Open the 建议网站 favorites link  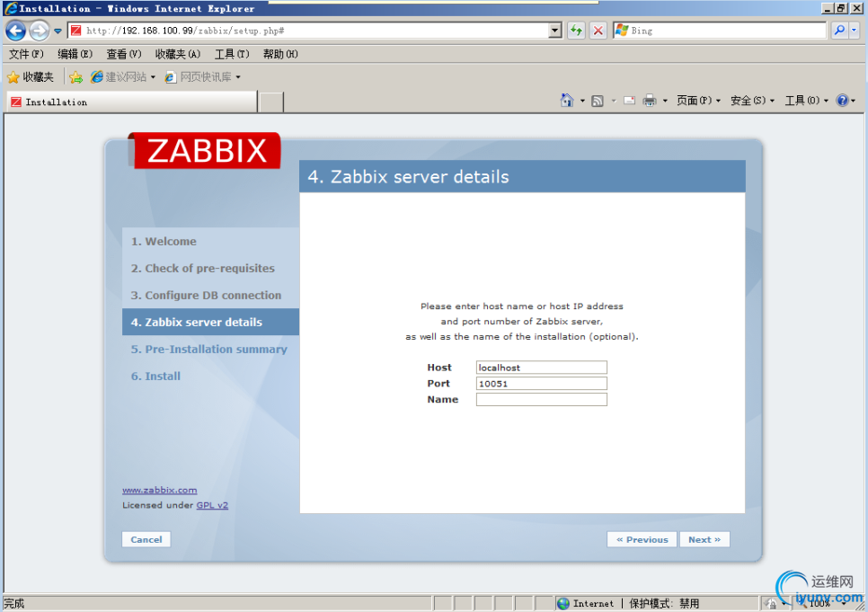point(123,77)
